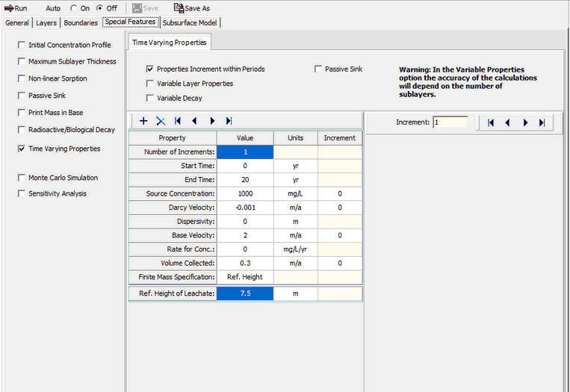Select the Finite Mass Specification value cell
The height and width of the screenshot is (392, 570).
(x=245, y=277)
